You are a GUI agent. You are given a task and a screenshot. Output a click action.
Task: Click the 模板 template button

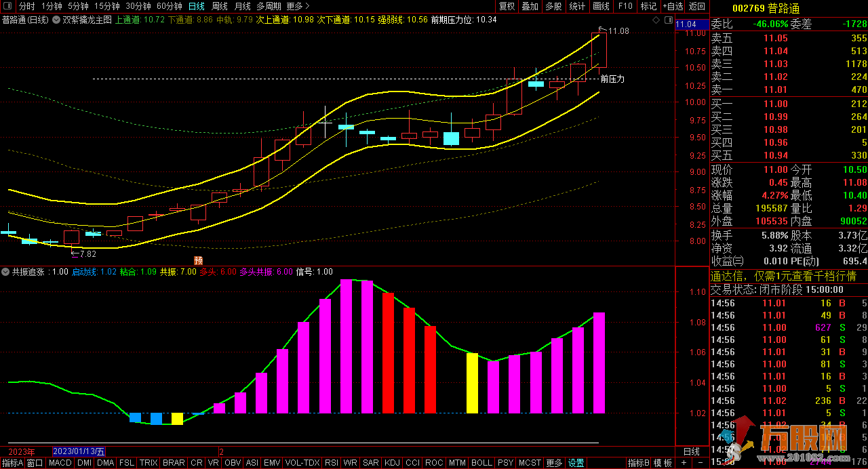(x=663, y=463)
